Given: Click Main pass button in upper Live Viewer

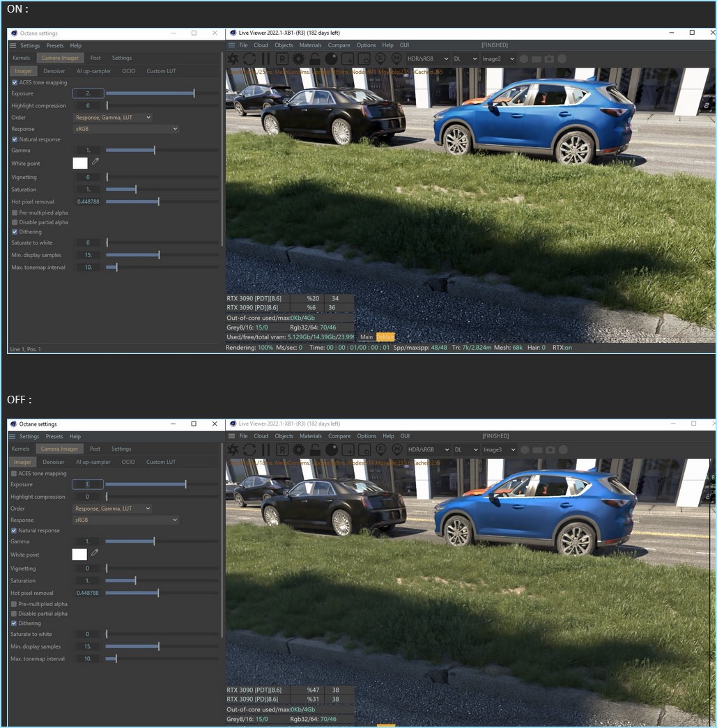Looking at the screenshot, I should pos(367,337).
